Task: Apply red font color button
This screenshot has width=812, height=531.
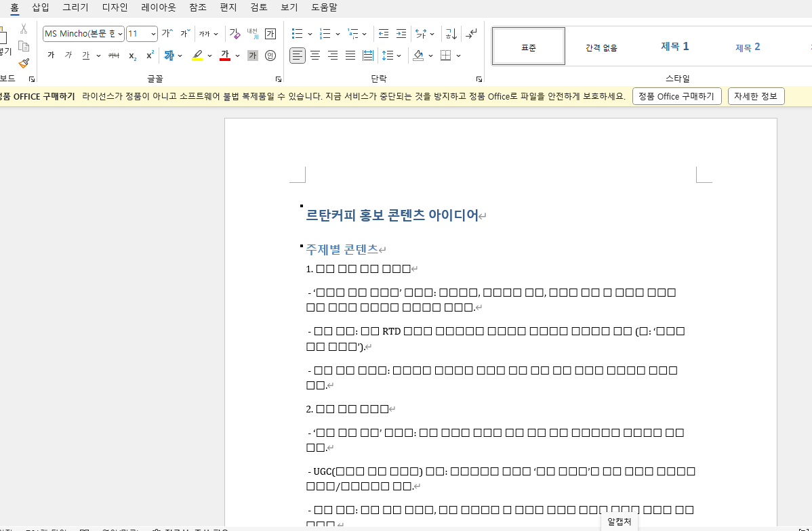Action: tap(225, 56)
